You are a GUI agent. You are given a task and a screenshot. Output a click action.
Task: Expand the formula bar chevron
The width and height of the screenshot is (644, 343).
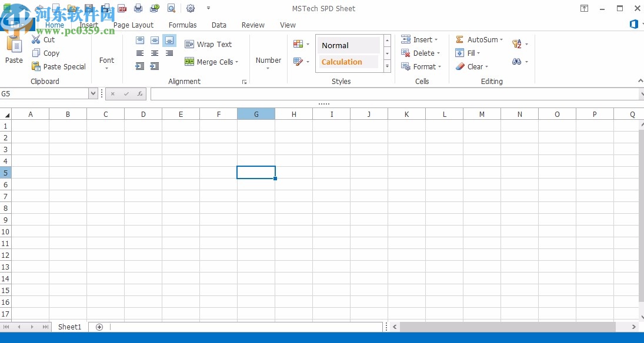[641, 94]
